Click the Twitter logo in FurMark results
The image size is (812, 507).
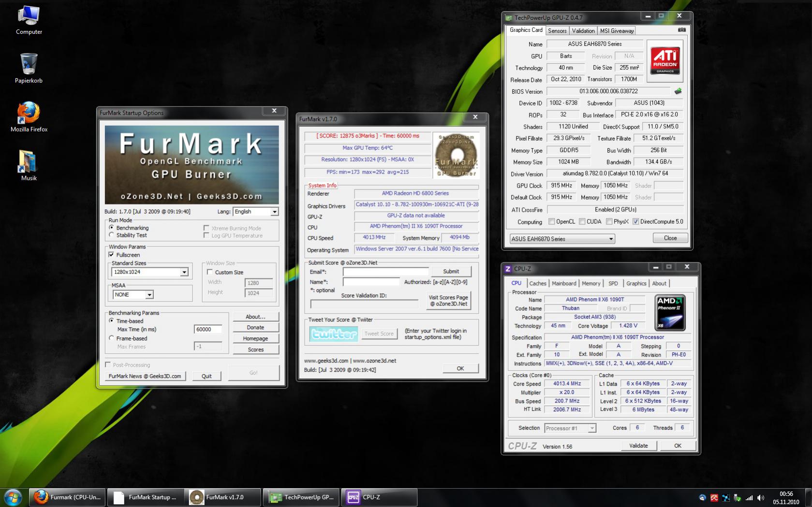334,333
